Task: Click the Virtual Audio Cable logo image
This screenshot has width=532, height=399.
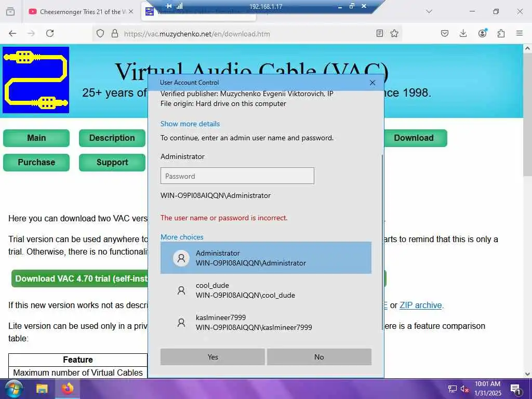Action: coord(36,80)
